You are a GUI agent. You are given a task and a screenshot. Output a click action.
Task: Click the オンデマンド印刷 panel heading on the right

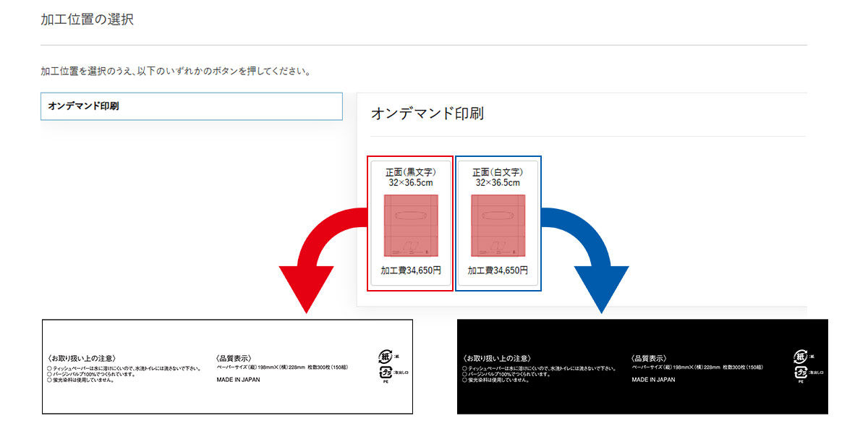coord(427,114)
